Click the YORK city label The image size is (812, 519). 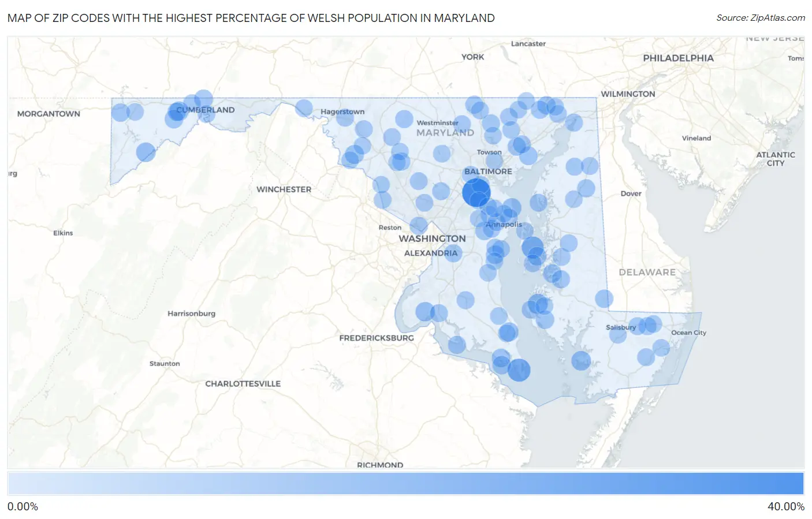[x=472, y=57]
